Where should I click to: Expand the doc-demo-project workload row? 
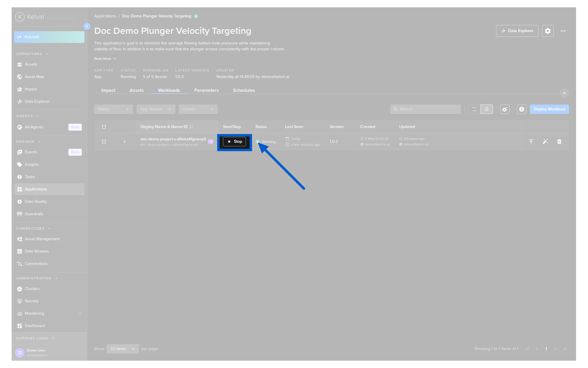(124, 142)
